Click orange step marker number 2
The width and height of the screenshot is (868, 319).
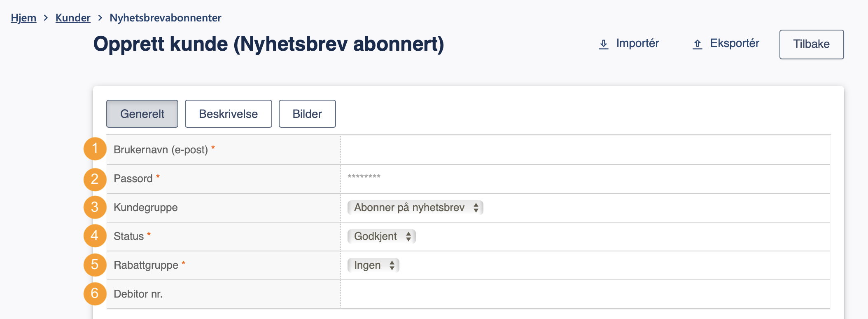click(x=95, y=179)
